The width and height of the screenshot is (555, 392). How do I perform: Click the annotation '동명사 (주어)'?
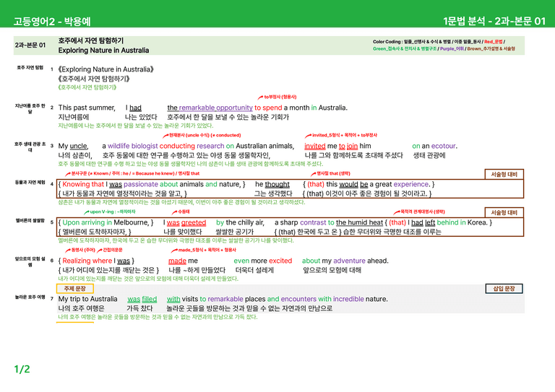coord(83,250)
